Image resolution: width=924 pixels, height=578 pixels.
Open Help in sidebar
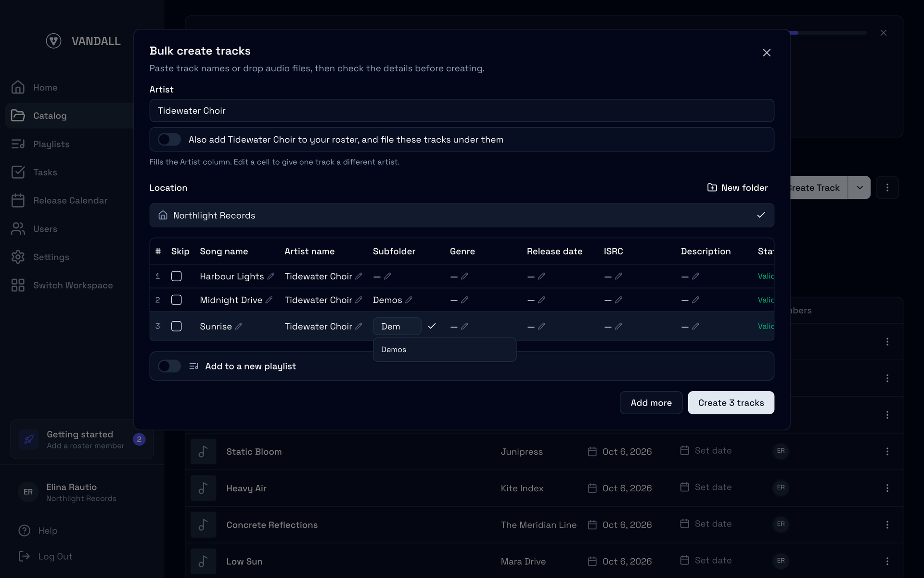[x=38, y=530]
